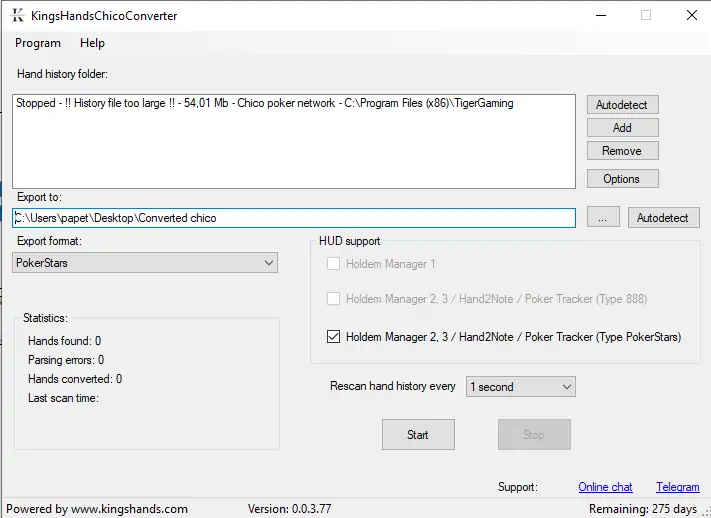This screenshot has width=711, height=518.
Task: Toggle the Type 888 HUD checkbox
Action: click(334, 298)
